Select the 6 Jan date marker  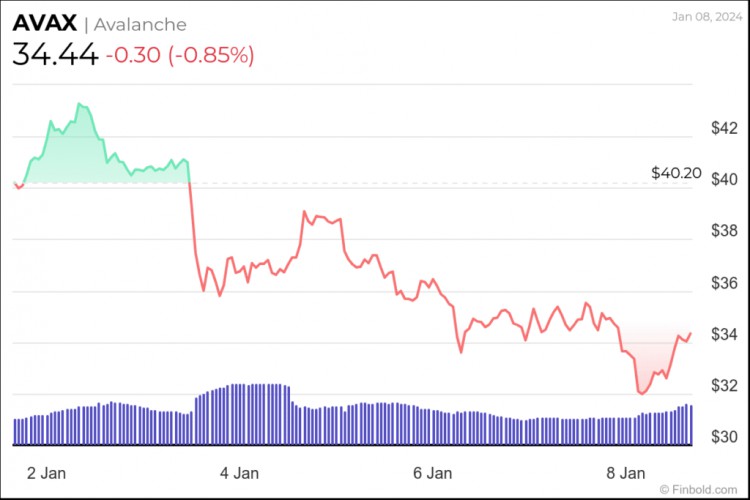[x=432, y=473]
